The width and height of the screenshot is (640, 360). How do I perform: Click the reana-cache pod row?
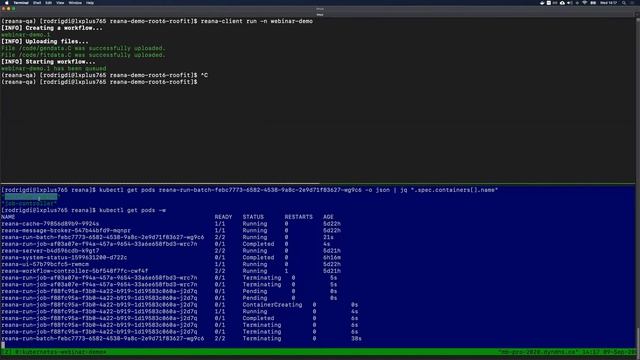(171, 224)
